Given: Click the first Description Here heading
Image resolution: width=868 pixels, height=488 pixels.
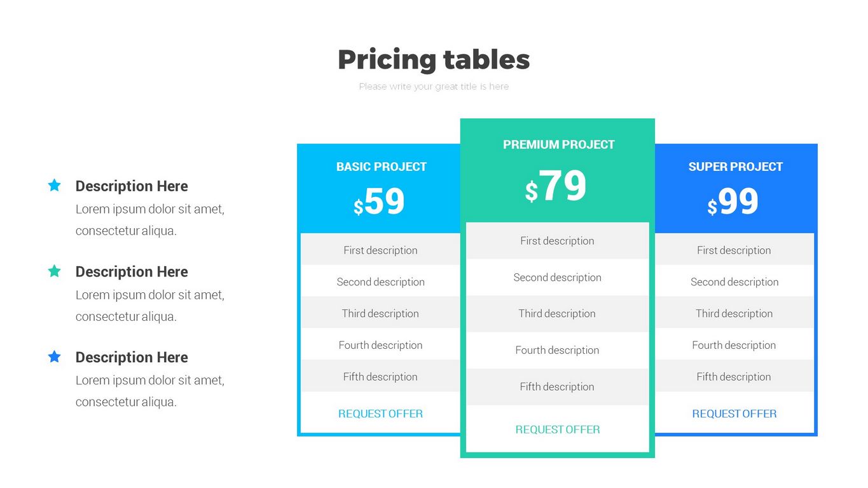Looking at the screenshot, I should tap(132, 186).
